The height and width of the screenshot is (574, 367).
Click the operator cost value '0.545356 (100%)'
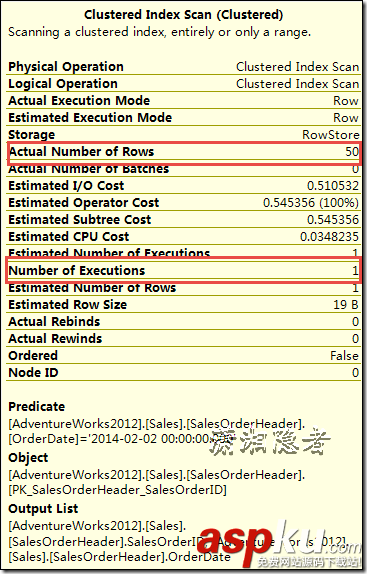(x=311, y=202)
